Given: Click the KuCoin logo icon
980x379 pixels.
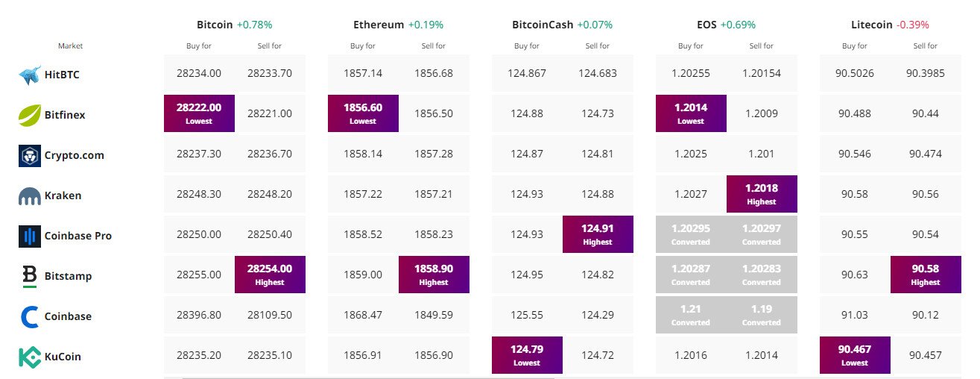Looking at the screenshot, I should click(x=30, y=357).
